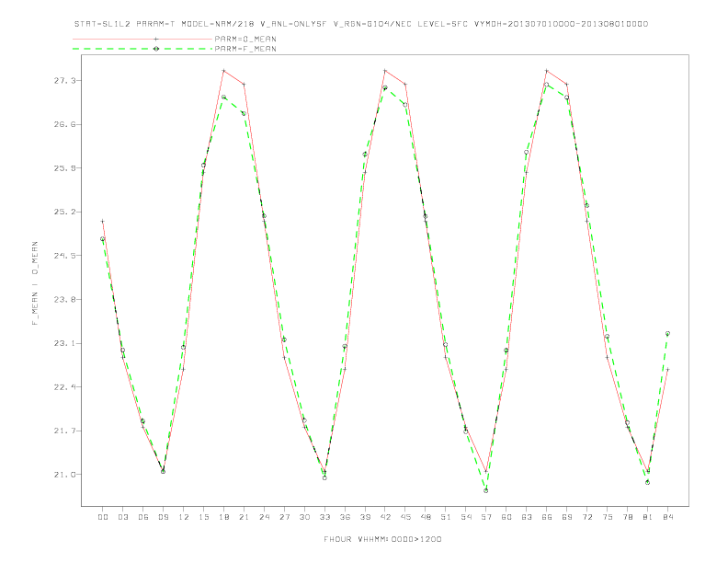This screenshot has height=563, width=728.
Task: Click the O_MEAN plus marker at hour 57
Action: point(486,471)
